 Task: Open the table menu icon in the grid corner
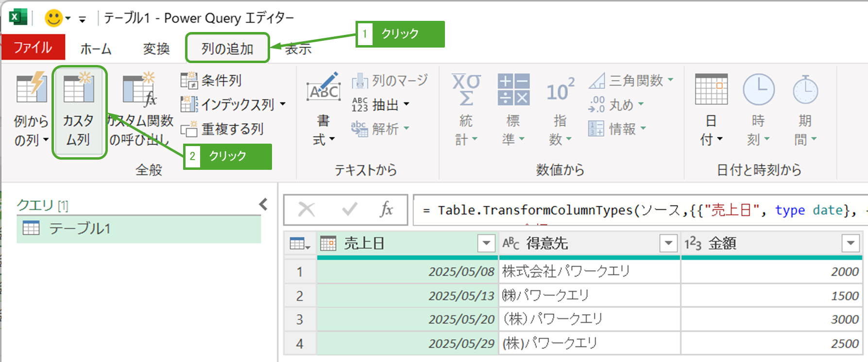[299, 244]
